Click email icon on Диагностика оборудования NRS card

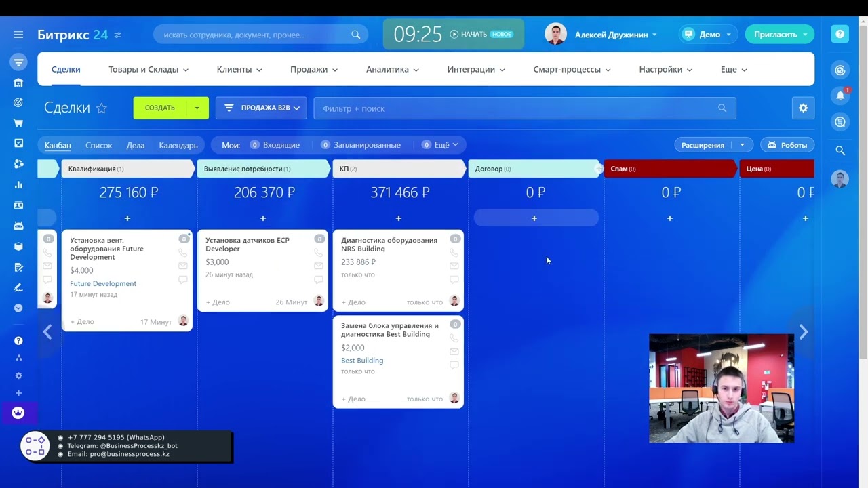coord(454,266)
